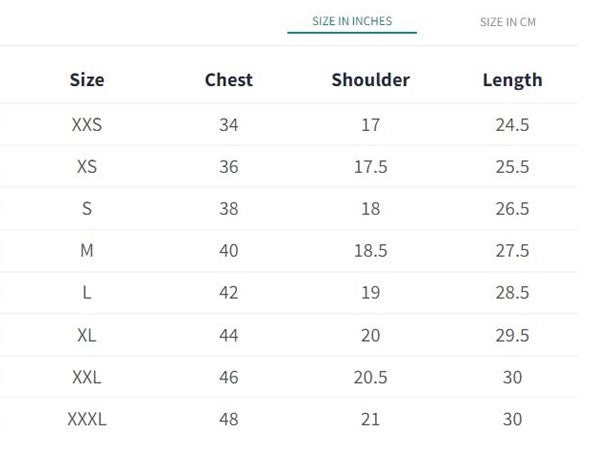
Task: Click shoulder value 18.5 for M
Action: point(370,251)
